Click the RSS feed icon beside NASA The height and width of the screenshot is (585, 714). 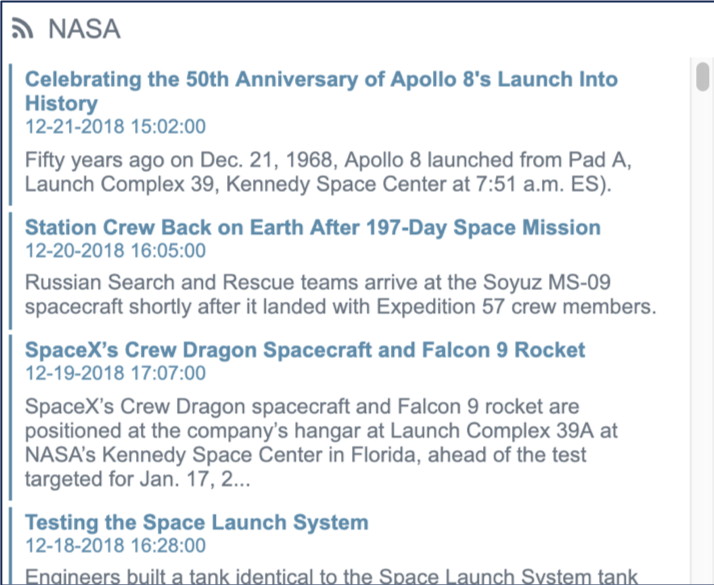pyautogui.click(x=22, y=30)
